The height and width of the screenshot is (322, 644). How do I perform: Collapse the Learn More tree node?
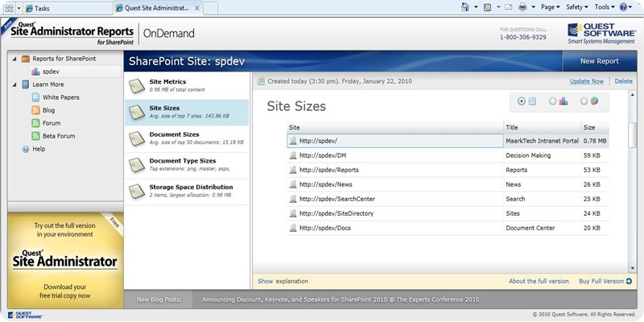14,85
